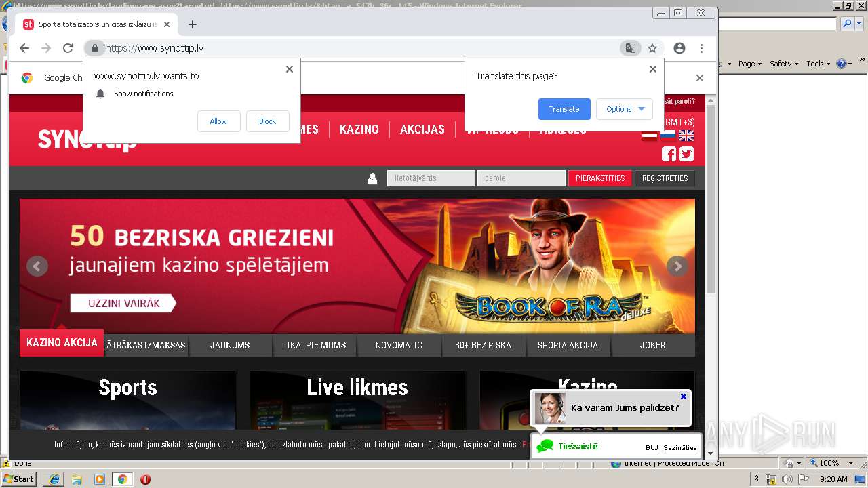Screen dimensions: 868x488
Task: Select TIKAI PIE MUMS banner tab
Action: tap(314, 345)
